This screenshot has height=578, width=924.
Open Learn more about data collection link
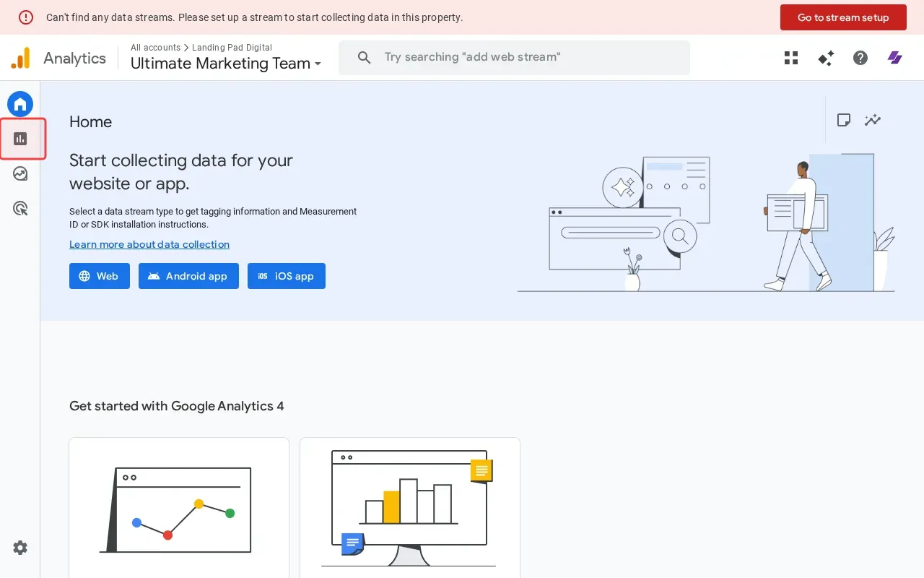[149, 244]
